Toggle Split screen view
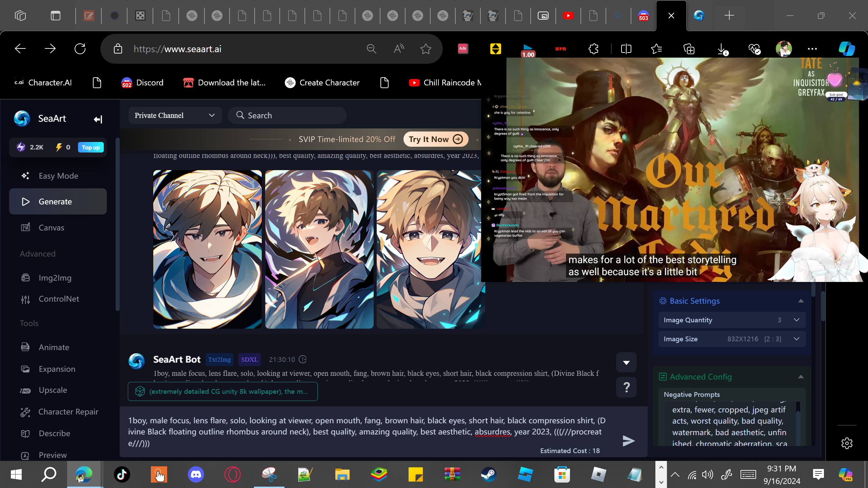 626,49
